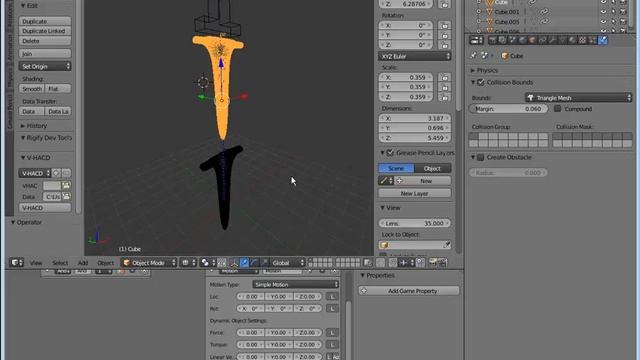Click the OpenGL render animation icon
The height and width of the screenshot is (360, 640).
coord(442,262)
